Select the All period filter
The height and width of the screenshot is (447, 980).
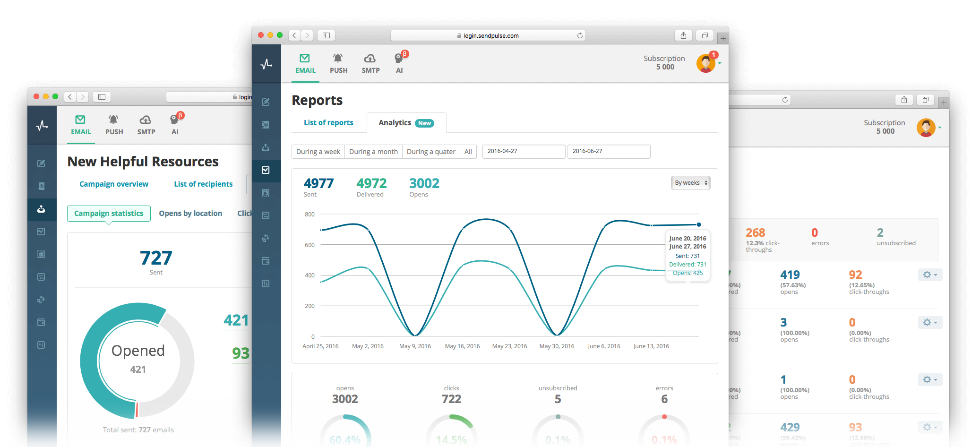(x=468, y=152)
